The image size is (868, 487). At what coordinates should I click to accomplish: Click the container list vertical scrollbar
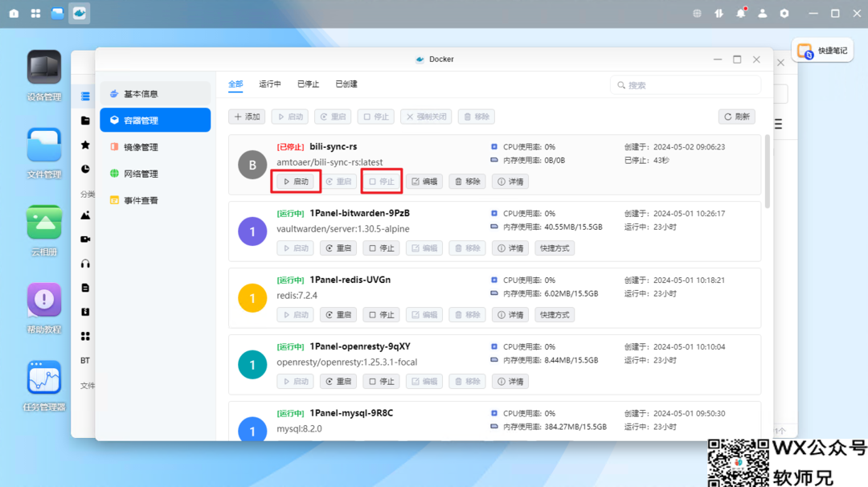click(x=768, y=171)
